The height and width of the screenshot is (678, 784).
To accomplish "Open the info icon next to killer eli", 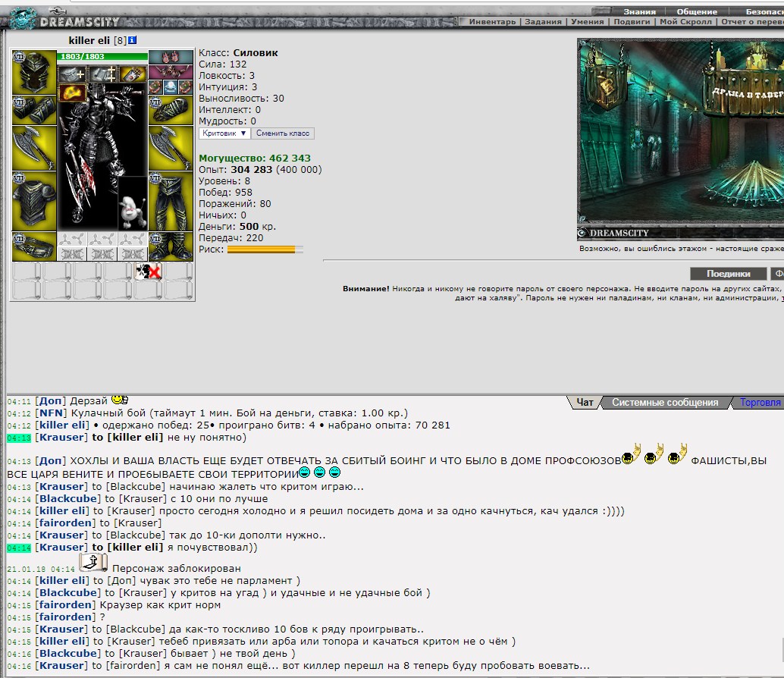I will coord(132,40).
